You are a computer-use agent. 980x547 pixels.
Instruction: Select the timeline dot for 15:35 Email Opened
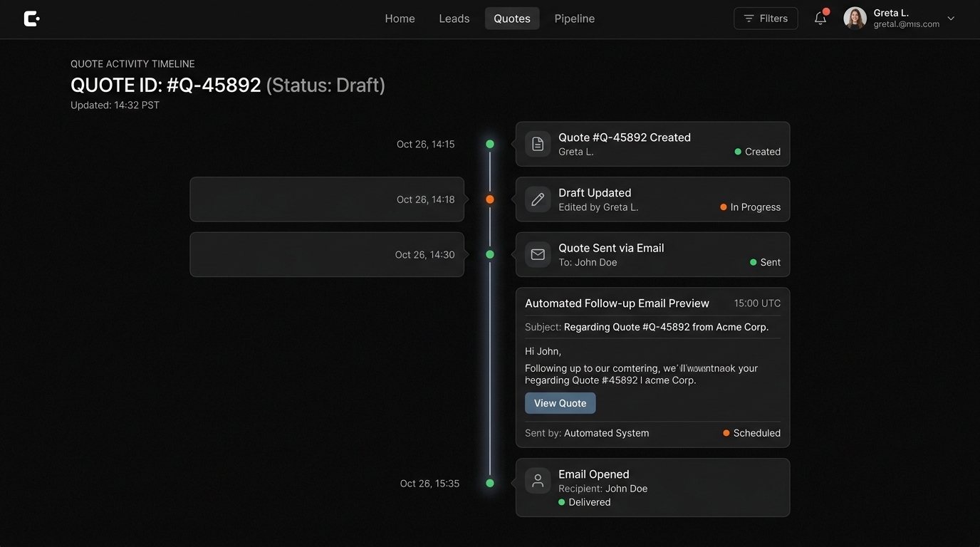[490, 483]
